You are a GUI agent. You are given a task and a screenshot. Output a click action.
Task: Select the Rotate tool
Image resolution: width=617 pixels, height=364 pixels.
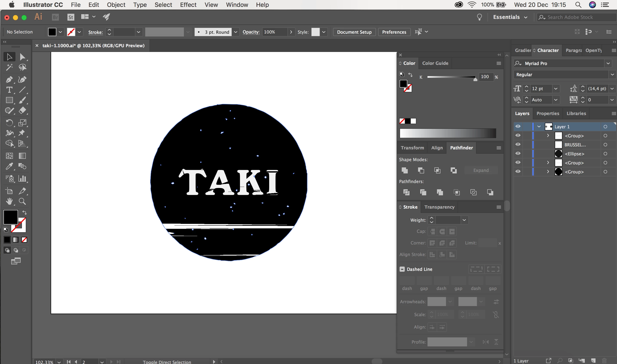tap(9, 123)
